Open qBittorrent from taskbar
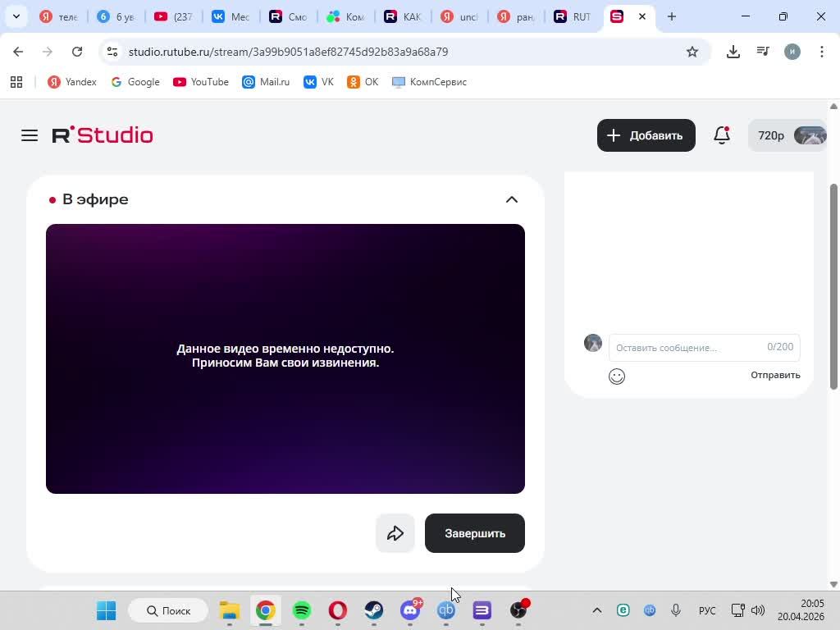Viewport: 840px width, 630px height. [446, 610]
